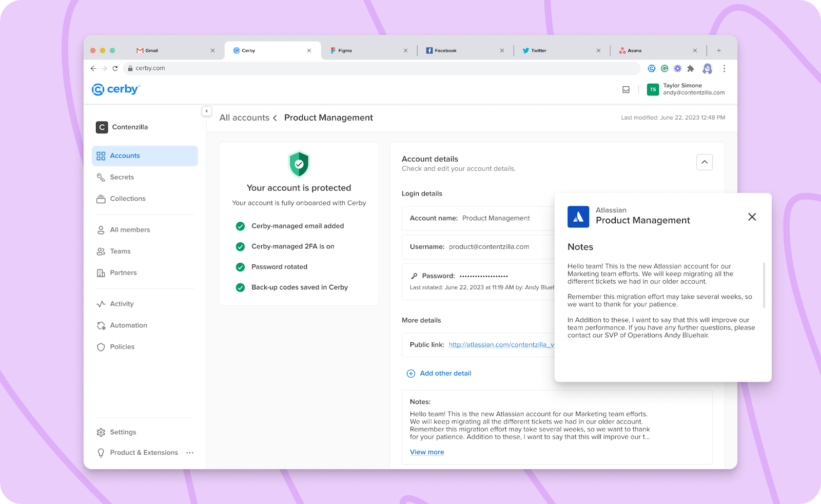Viewport: 821px width, 504px height.
Task: Open the atlassian.com public link
Action: (501, 345)
